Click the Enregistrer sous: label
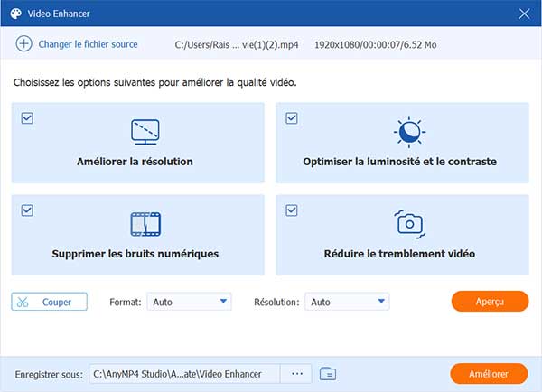 tap(49, 374)
